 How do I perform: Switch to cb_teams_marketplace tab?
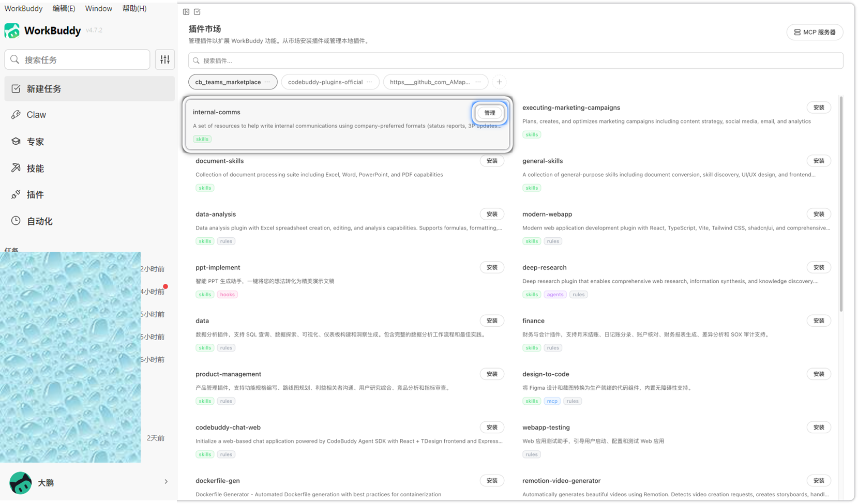click(233, 82)
